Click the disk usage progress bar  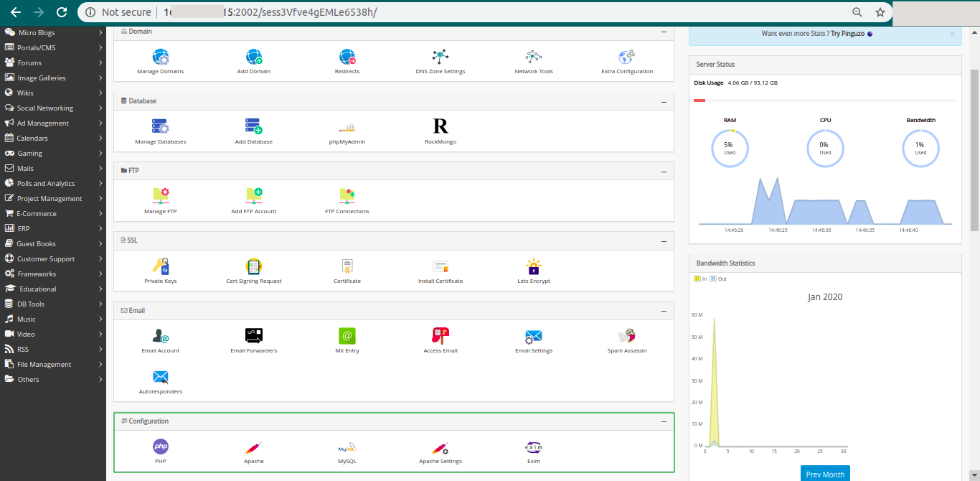(825, 101)
